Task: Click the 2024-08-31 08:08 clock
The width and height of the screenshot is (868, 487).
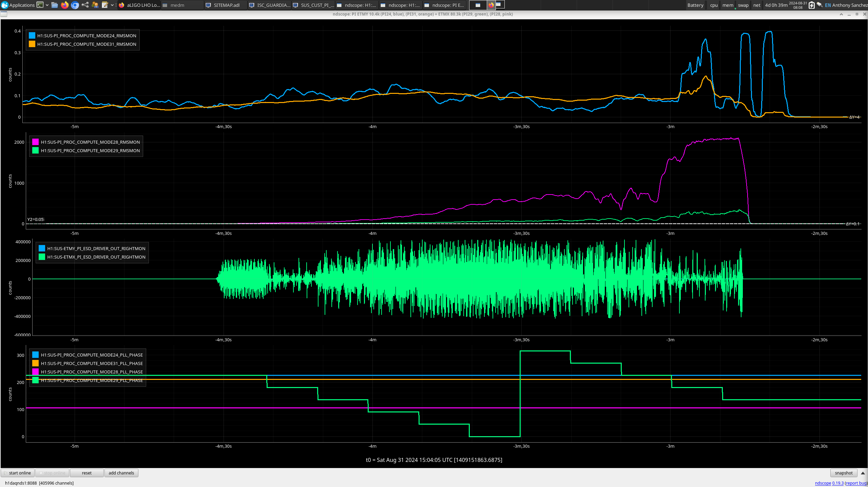Action: point(798,5)
